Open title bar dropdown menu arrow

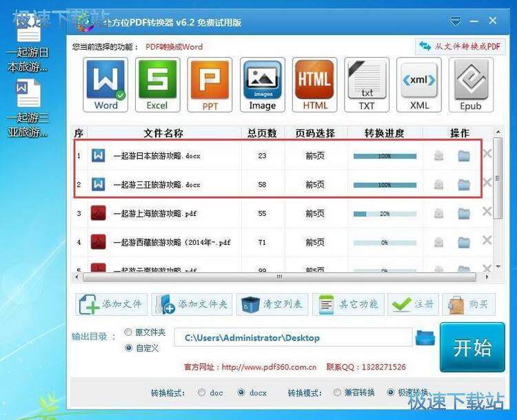tap(456, 22)
